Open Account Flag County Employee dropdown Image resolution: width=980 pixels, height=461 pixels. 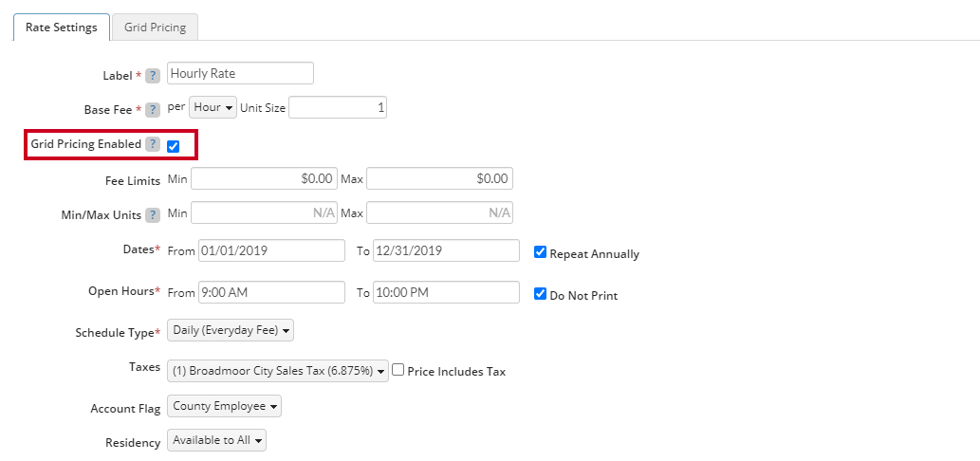[225, 406]
